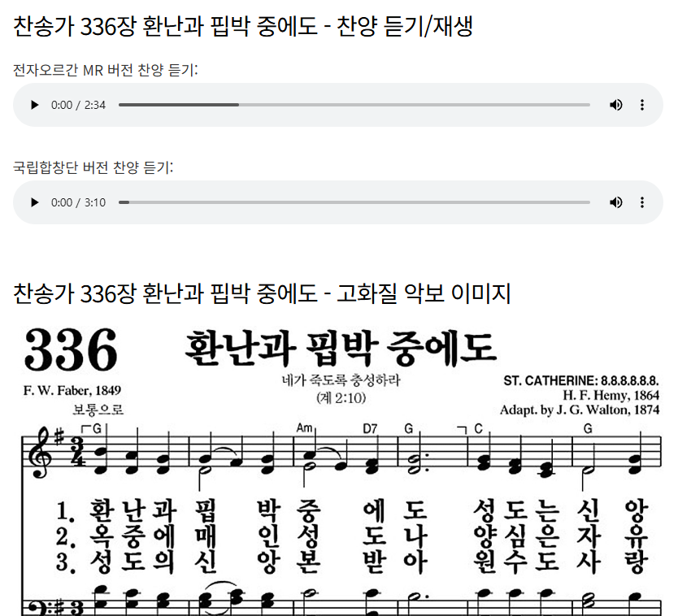
Task: Click the scripture reference '(계 2:10)'
Action: pyautogui.click(x=341, y=397)
